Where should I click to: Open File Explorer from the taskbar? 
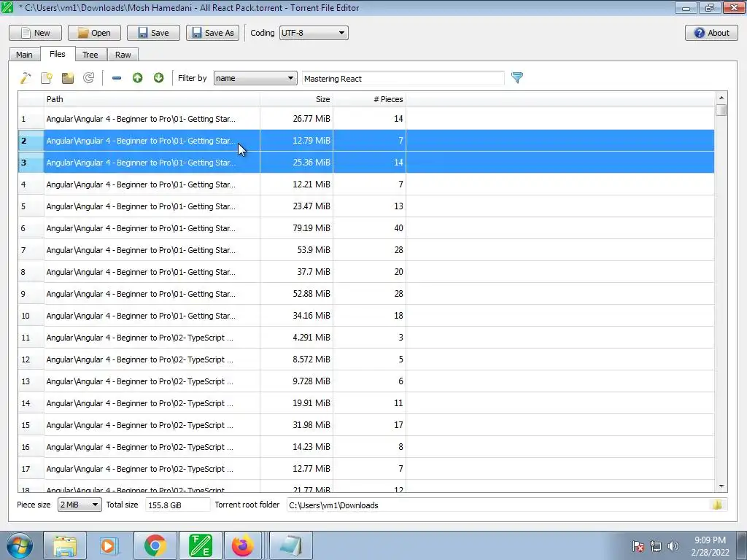pos(65,545)
